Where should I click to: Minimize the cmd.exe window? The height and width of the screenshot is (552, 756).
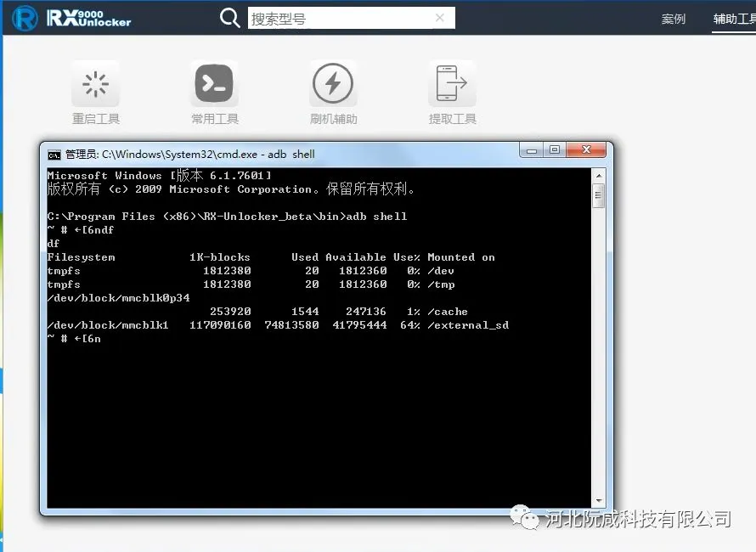click(532, 150)
